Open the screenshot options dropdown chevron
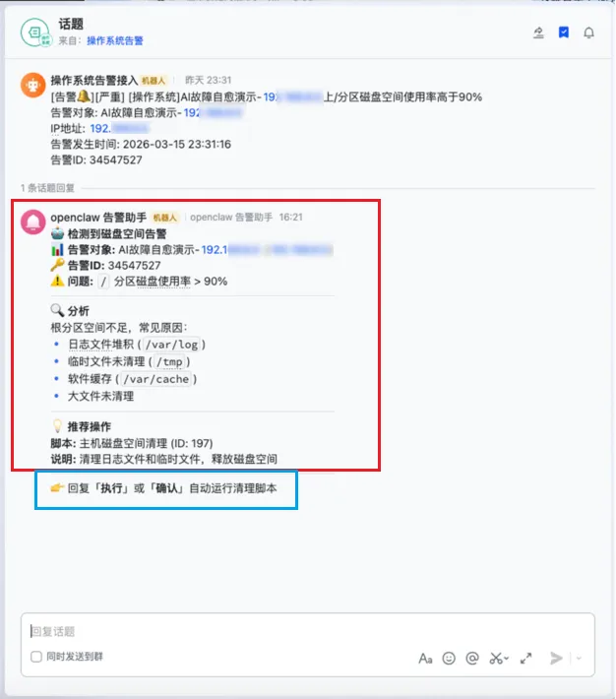The height and width of the screenshot is (699, 616). click(x=507, y=659)
